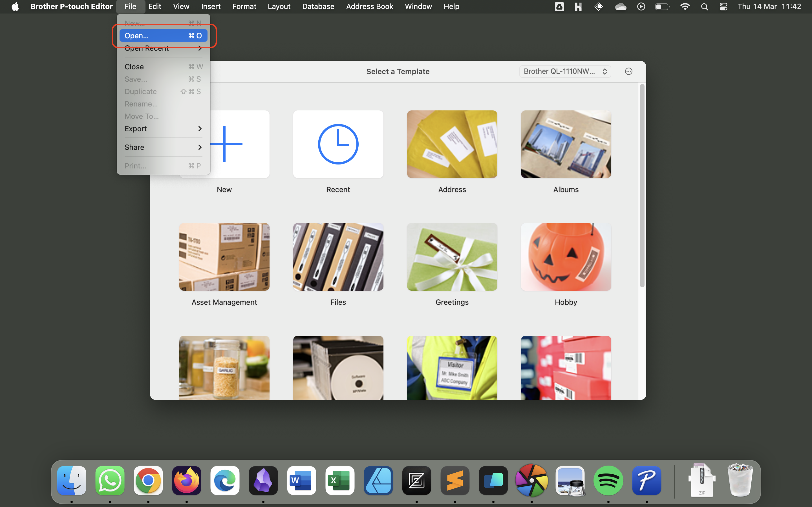Launch Microsoft Excel from the Dock

pos(339,481)
